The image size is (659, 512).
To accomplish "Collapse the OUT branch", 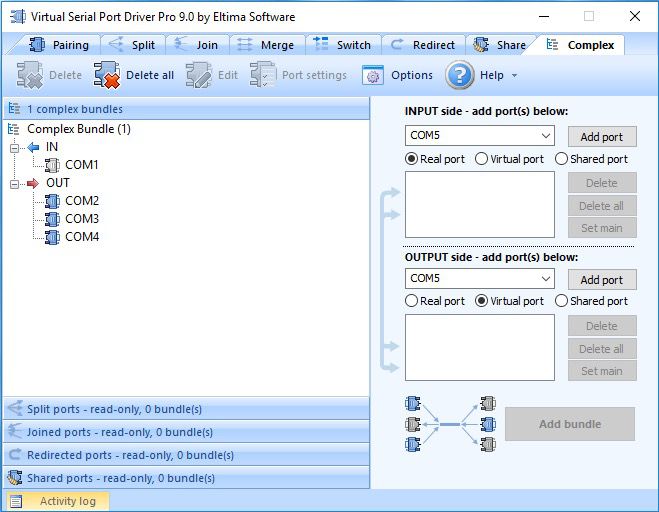I will pyautogui.click(x=15, y=184).
